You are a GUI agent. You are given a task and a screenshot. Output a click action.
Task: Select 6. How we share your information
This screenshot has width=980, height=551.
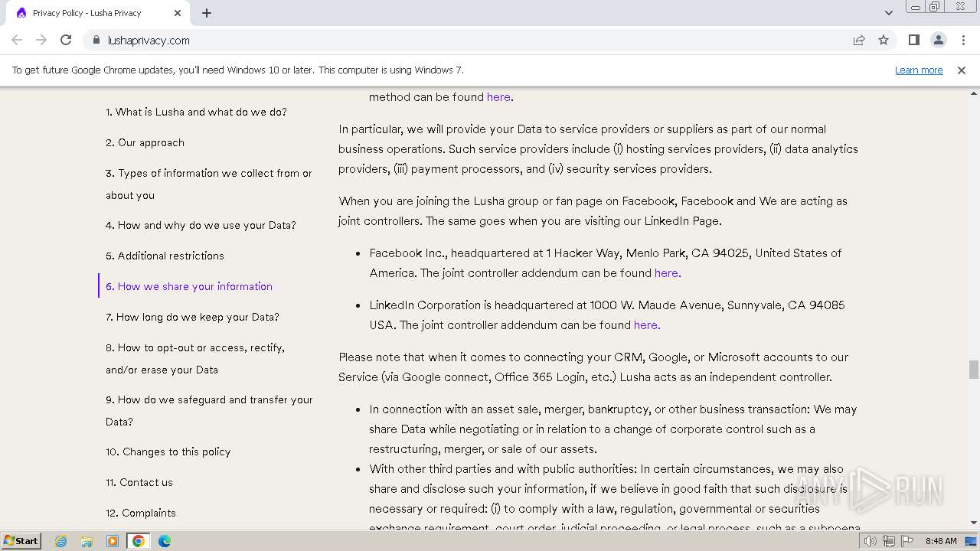point(189,286)
